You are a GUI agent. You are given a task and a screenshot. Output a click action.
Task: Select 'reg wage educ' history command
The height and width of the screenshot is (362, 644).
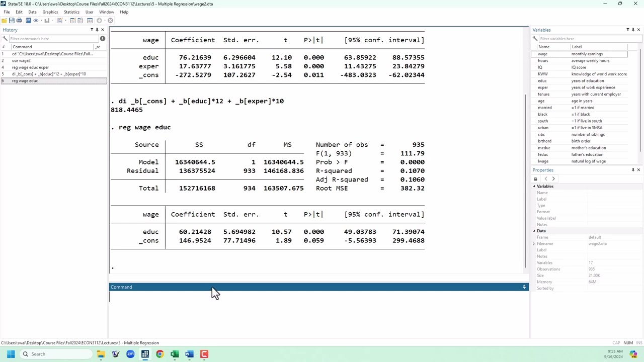[54, 80]
